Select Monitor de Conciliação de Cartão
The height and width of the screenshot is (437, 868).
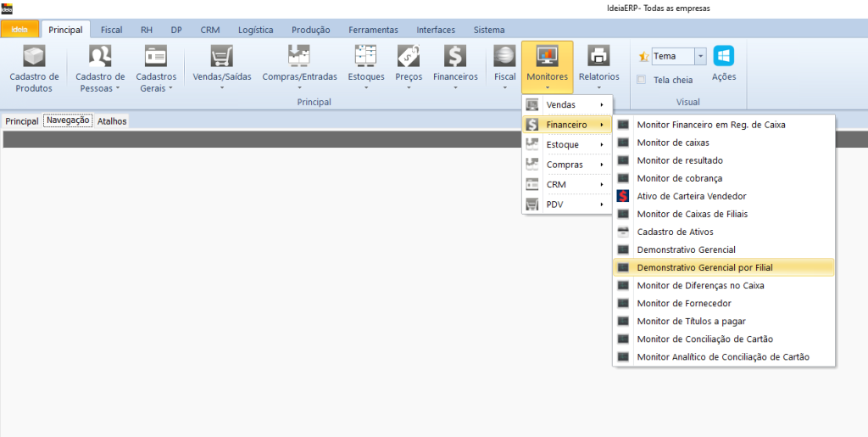[x=704, y=339]
